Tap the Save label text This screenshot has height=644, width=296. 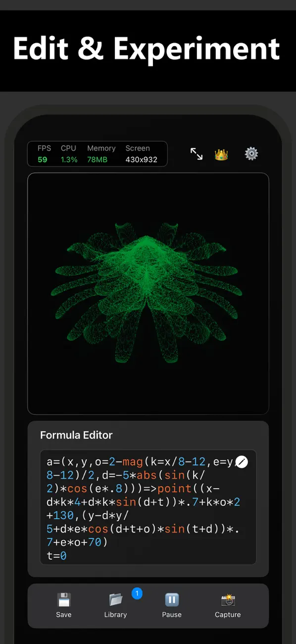(64, 615)
